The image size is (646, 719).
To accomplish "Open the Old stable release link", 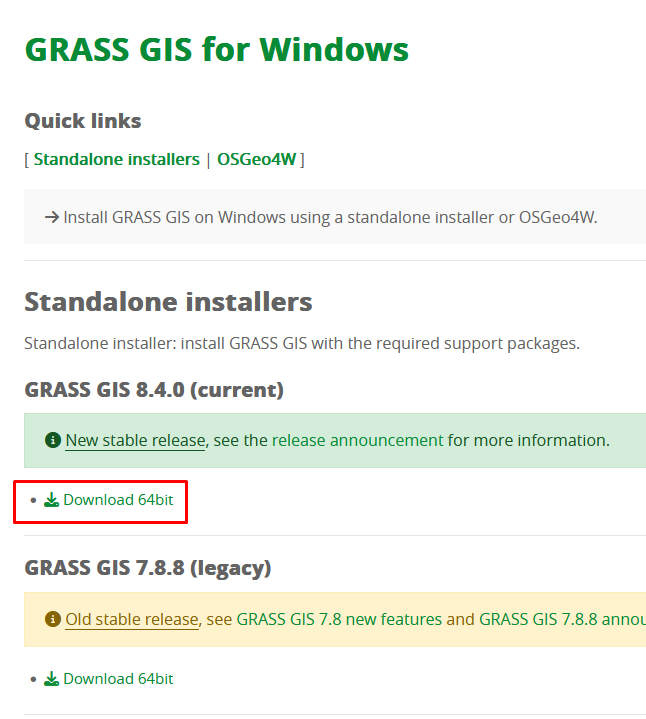I will click(x=132, y=619).
